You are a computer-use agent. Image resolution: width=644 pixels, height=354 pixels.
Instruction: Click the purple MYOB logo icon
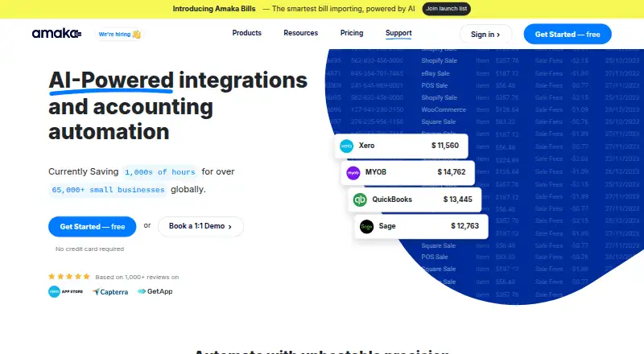pos(353,173)
